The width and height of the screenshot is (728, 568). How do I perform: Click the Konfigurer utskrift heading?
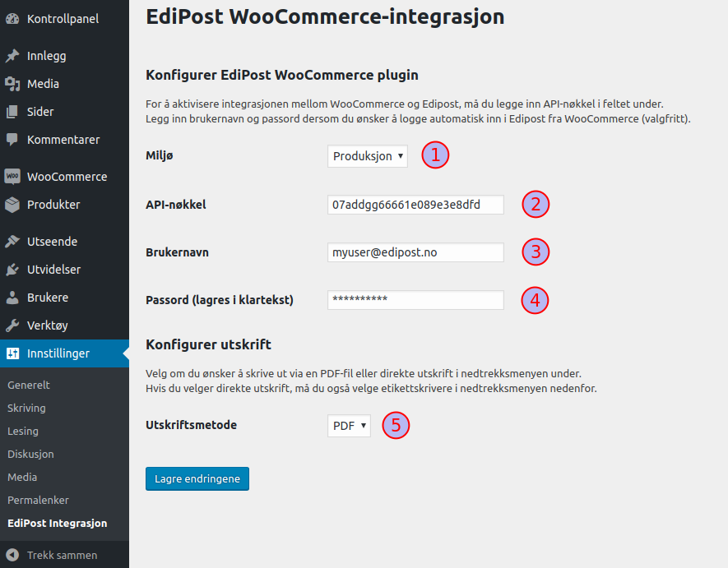[x=208, y=344]
